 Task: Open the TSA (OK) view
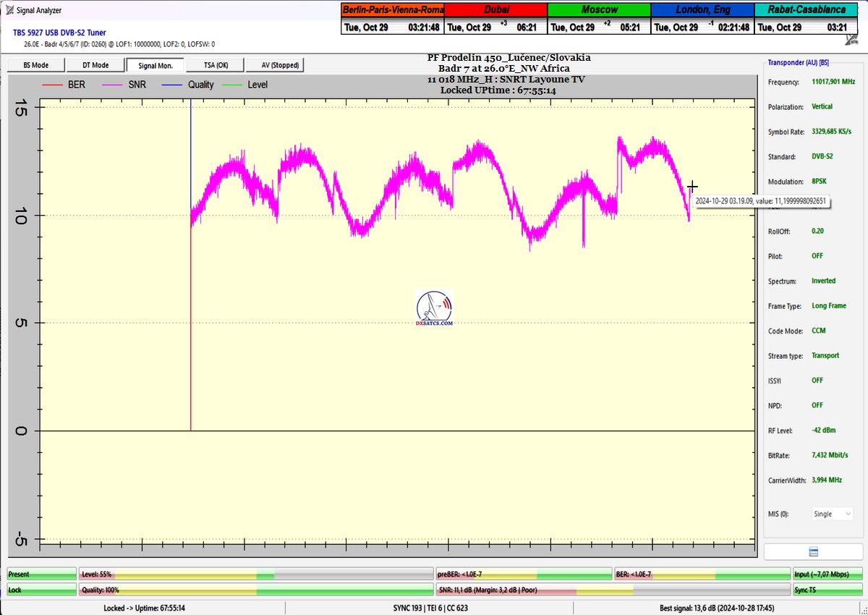point(214,65)
